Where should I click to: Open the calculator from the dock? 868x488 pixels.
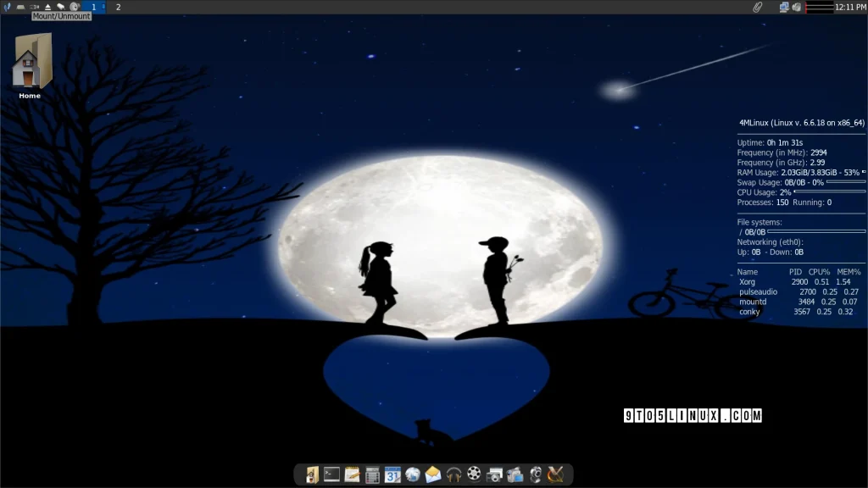[372, 474]
